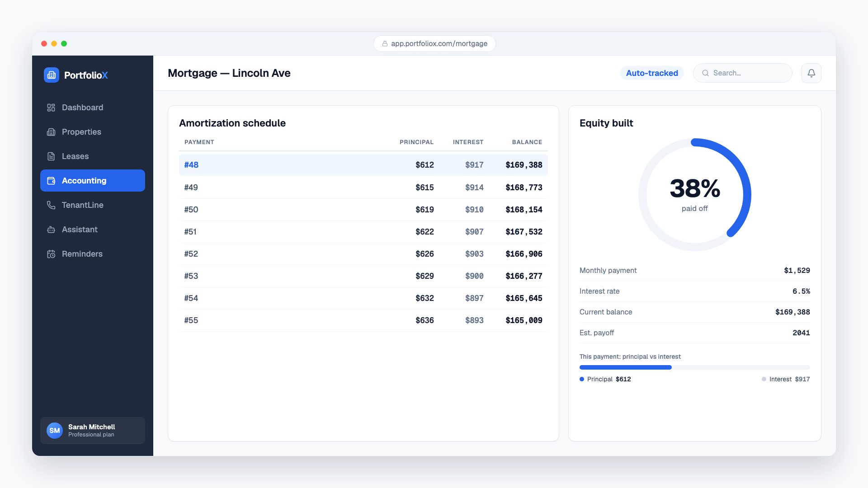Select payment row #54
The height and width of the screenshot is (488, 868).
(x=363, y=298)
